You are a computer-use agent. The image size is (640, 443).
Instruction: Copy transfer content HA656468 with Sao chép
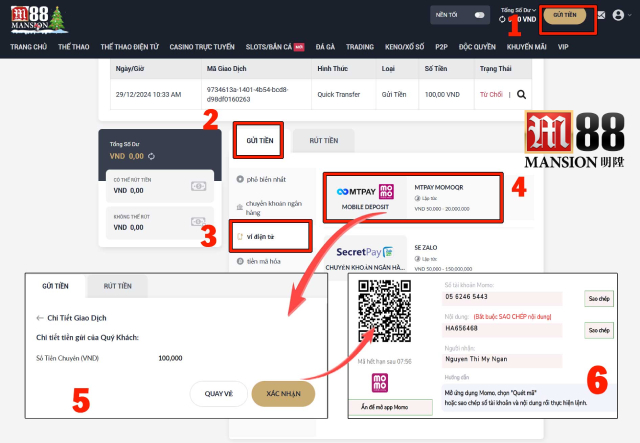point(599,330)
